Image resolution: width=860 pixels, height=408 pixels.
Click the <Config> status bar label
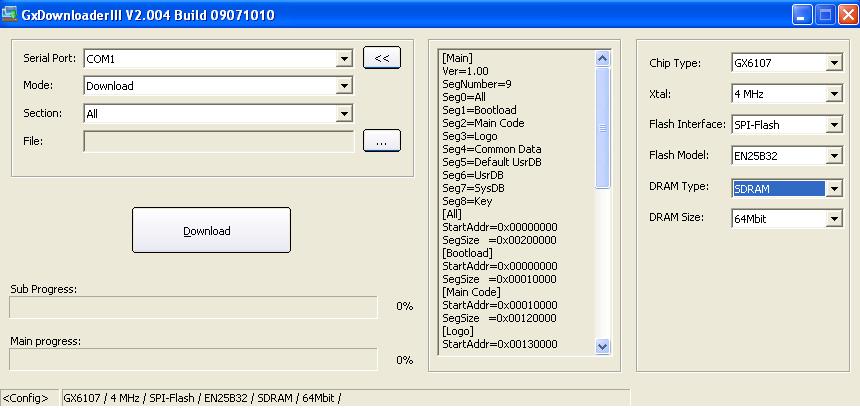[28, 398]
